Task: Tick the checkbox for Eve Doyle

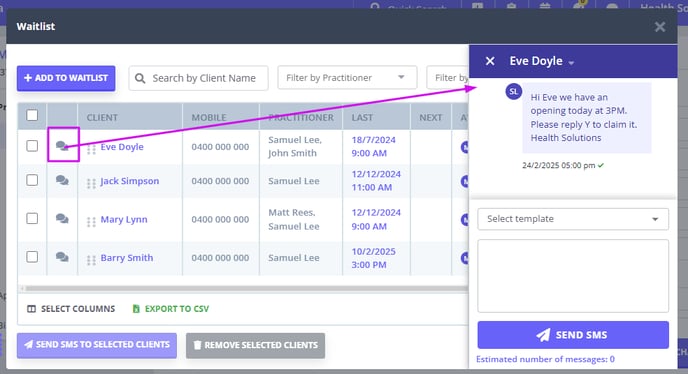Action: click(x=32, y=146)
